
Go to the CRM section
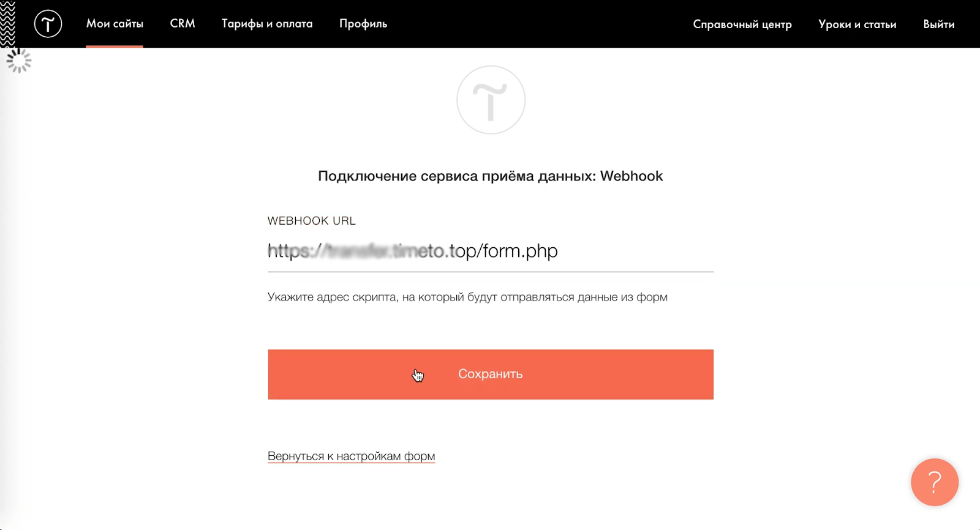coord(183,24)
